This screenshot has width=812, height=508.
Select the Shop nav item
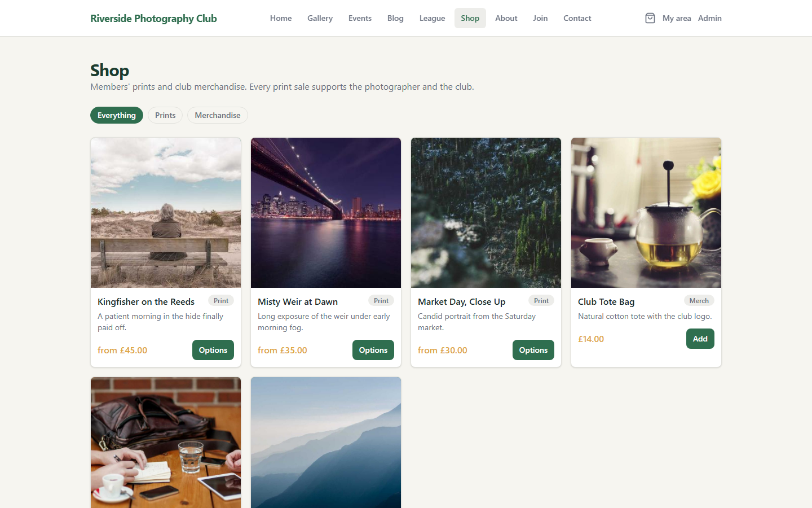click(x=470, y=18)
